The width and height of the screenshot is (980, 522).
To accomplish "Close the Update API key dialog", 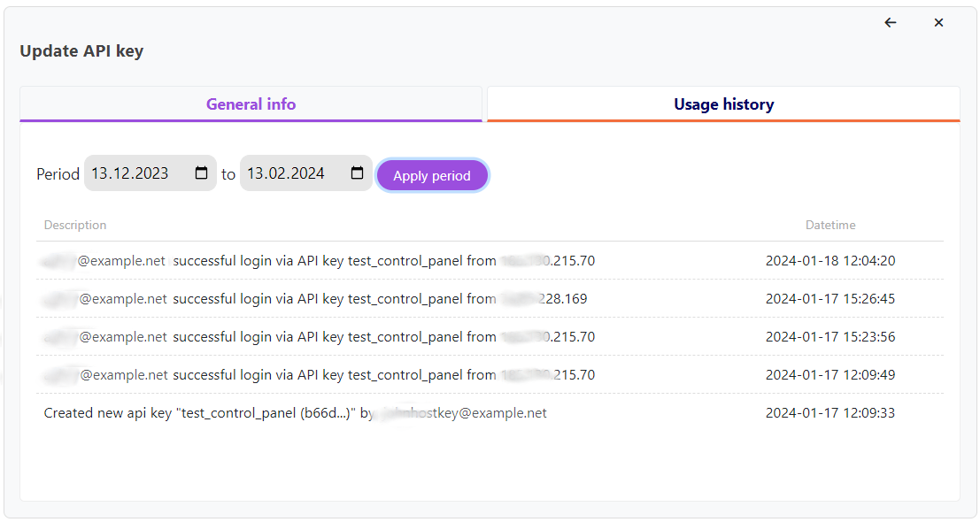I will point(938,23).
